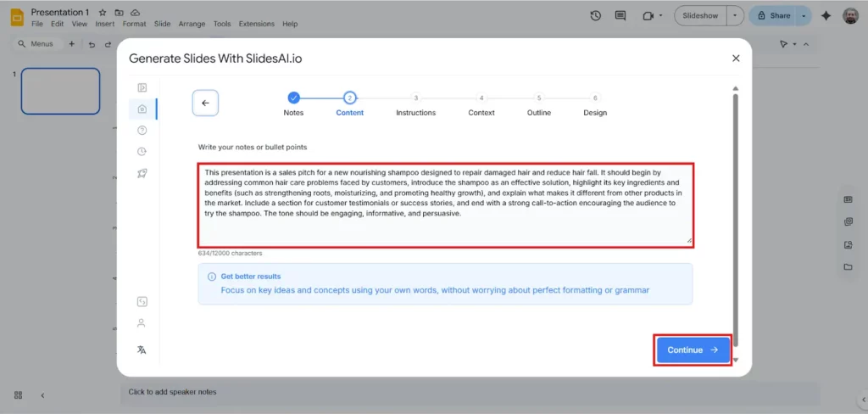Open the user account icon in the sidebar
The height and width of the screenshot is (414, 868).
point(142,323)
